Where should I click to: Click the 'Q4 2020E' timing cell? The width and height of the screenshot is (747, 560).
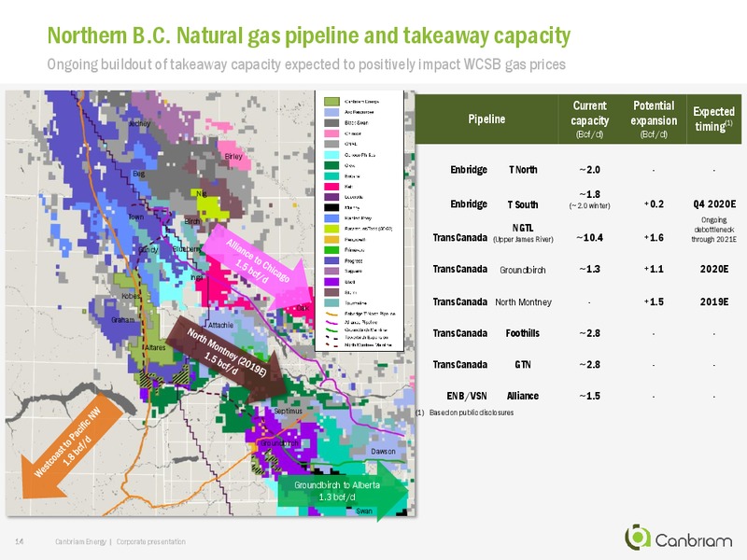[714, 204]
